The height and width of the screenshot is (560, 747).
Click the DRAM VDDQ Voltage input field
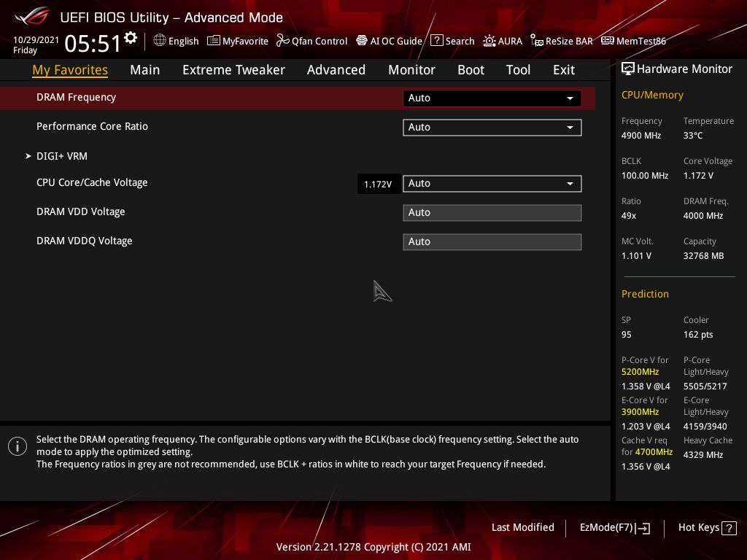[492, 241]
